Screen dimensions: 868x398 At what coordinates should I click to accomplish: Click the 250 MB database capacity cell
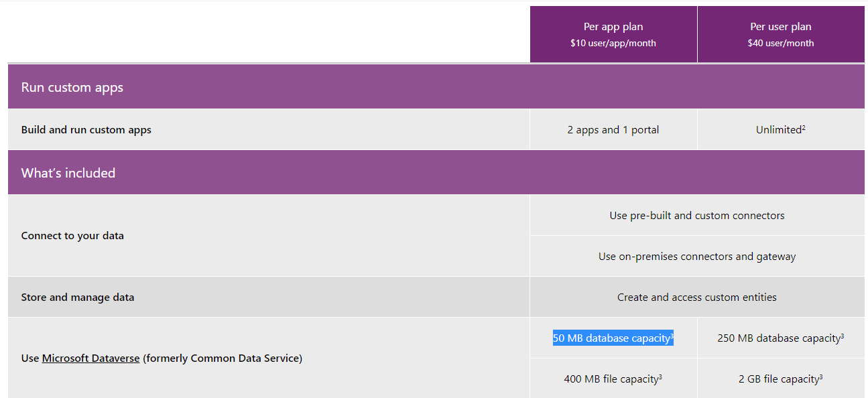coord(781,338)
